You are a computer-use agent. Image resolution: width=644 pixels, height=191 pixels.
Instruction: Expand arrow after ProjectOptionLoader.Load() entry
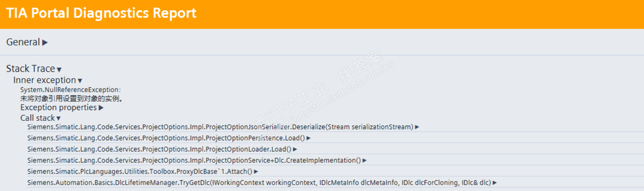pyautogui.click(x=295, y=149)
